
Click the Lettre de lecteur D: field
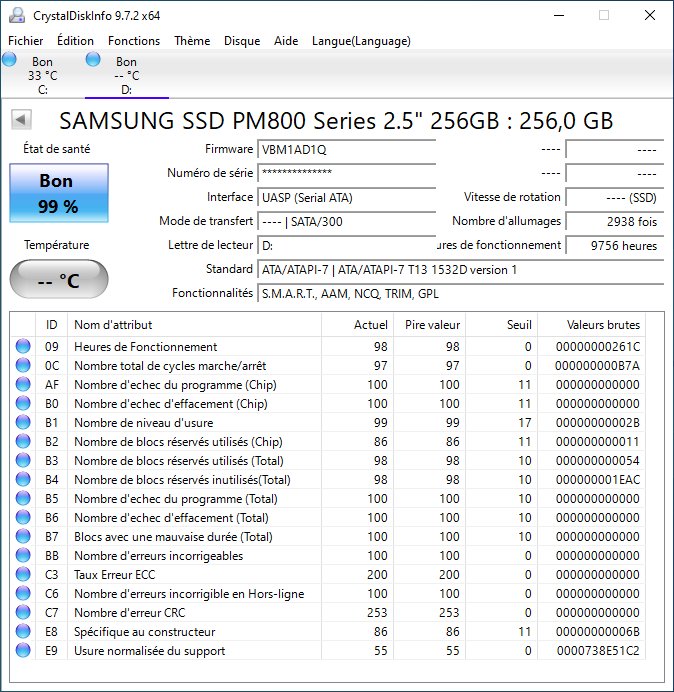(x=346, y=245)
